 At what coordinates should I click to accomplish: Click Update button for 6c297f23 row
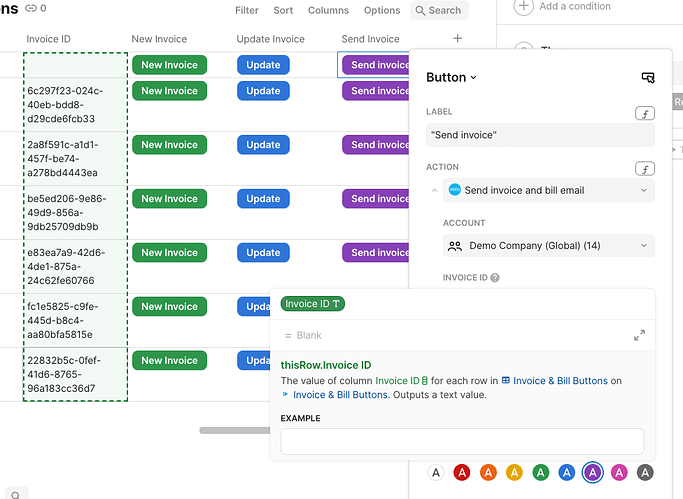pos(263,91)
